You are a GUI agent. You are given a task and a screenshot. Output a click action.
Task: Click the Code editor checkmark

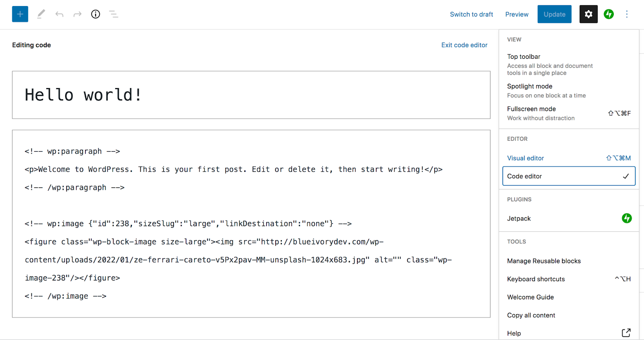(626, 176)
